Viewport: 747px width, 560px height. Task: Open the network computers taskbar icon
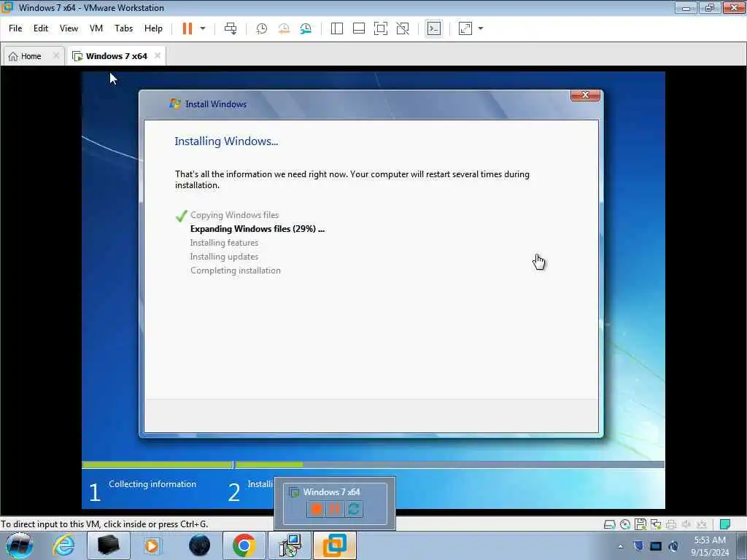[x=289, y=545]
